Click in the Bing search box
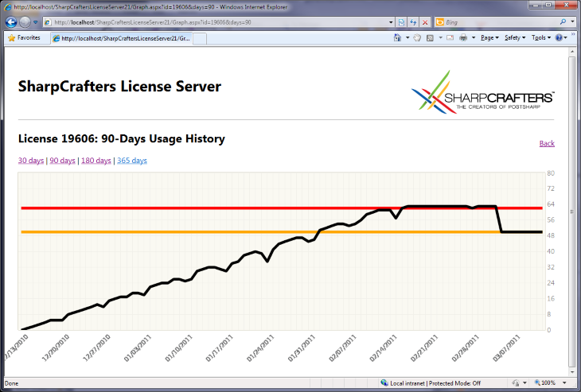The image size is (581, 392). point(501,22)
